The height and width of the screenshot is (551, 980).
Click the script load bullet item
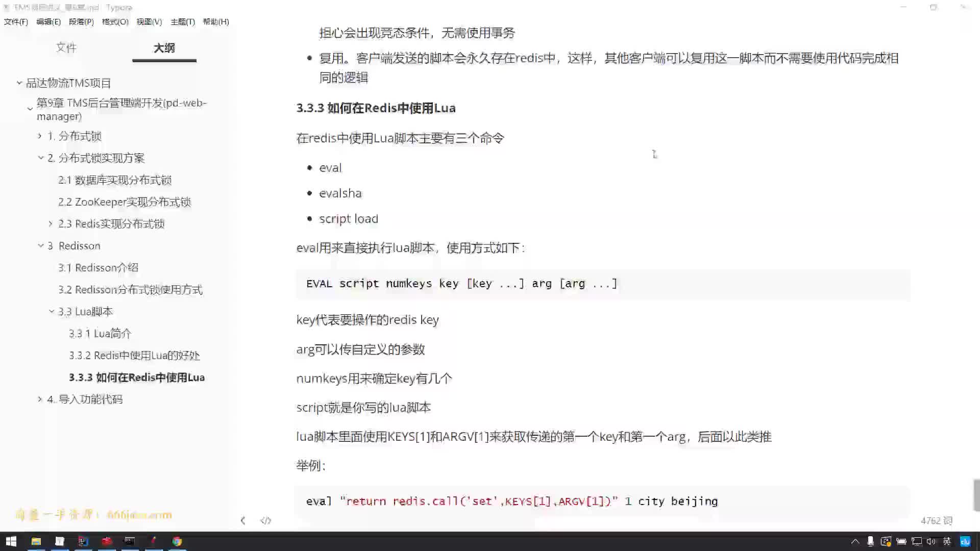tap(349, 219)
